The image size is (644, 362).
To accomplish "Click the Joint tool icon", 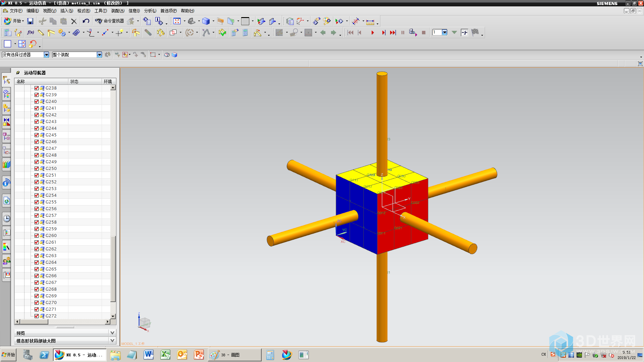I will pyautogui.click(x=51, y=33).
